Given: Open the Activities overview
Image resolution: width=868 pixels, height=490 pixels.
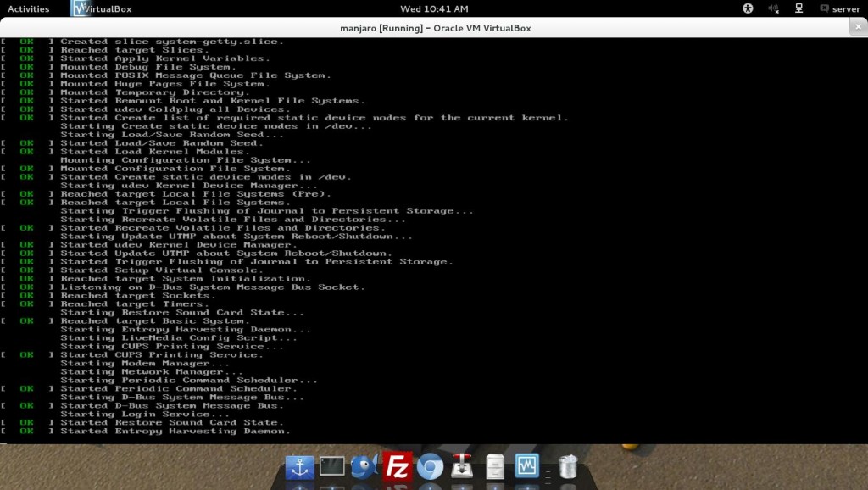Looking at the screenshot, I should (28, 8).
